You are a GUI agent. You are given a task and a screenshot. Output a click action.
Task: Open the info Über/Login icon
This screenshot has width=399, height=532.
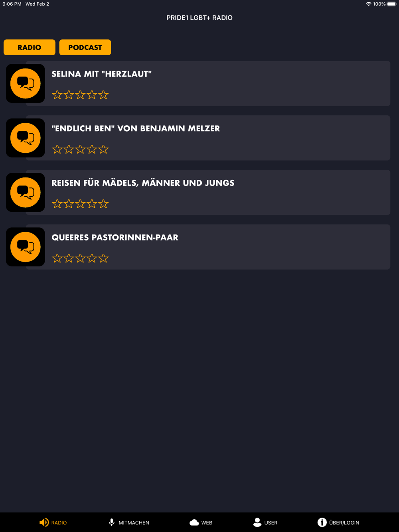point(322,522)
